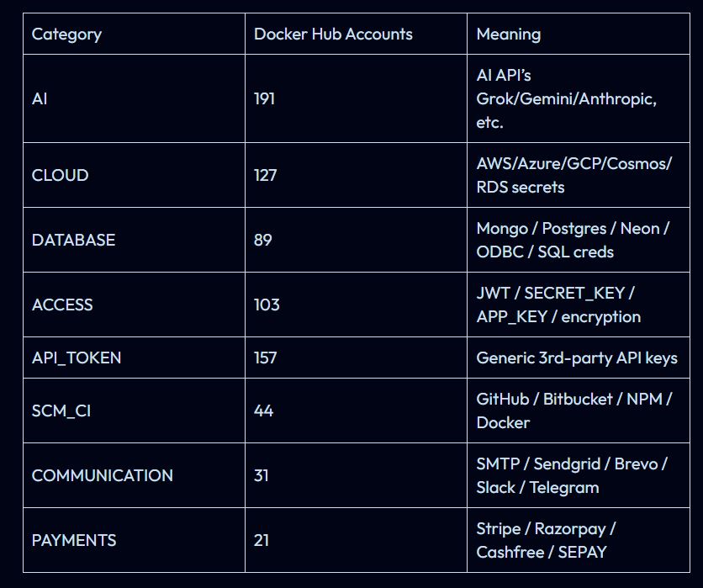Click the 127 accounts value
Image resolution: width=703 pixels, height=588 pixels.
266,175
